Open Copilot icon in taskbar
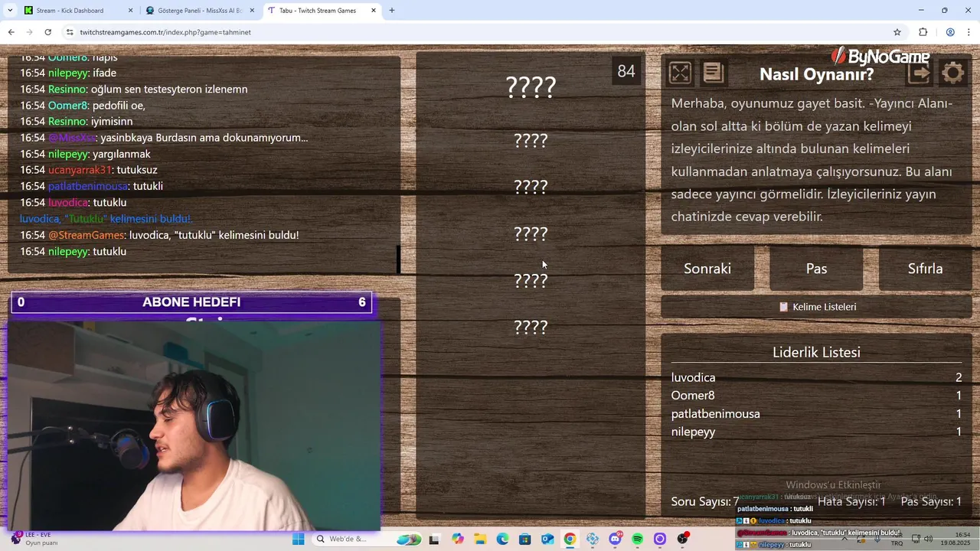The width and height of the screenshot is (980, 551). [458, 540]
